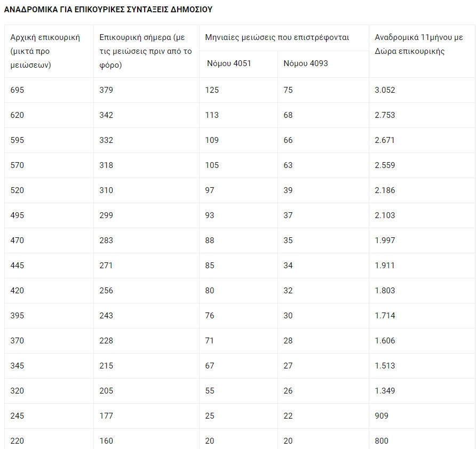
Task: Click the 3.052 retroactive amount cell
Action: (385, 90)
